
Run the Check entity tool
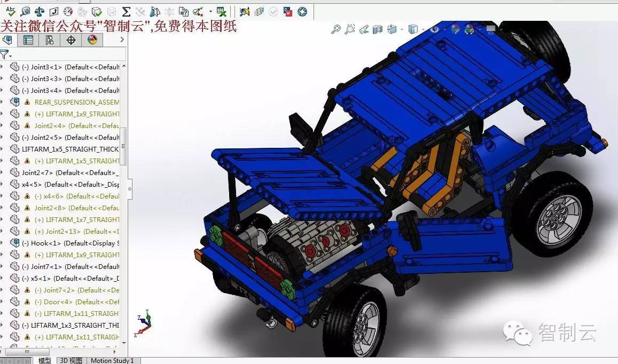97,11
